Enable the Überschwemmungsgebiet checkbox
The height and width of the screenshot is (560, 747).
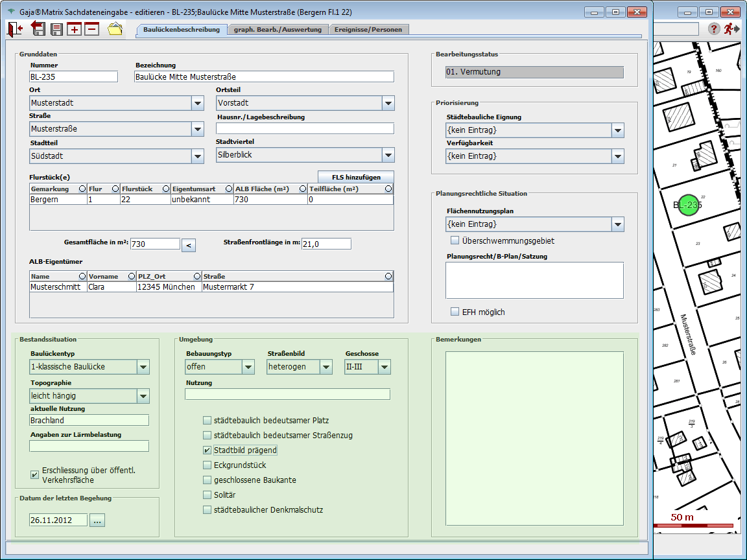tap(455, 241)
